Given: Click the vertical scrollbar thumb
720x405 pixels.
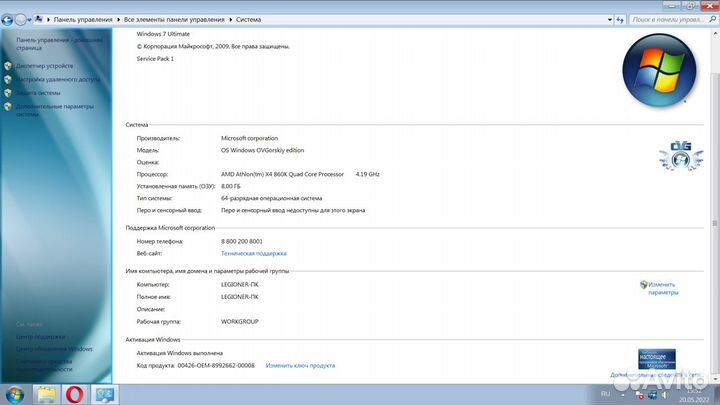Looking at the screenshot, I should [x=715, y=223].
